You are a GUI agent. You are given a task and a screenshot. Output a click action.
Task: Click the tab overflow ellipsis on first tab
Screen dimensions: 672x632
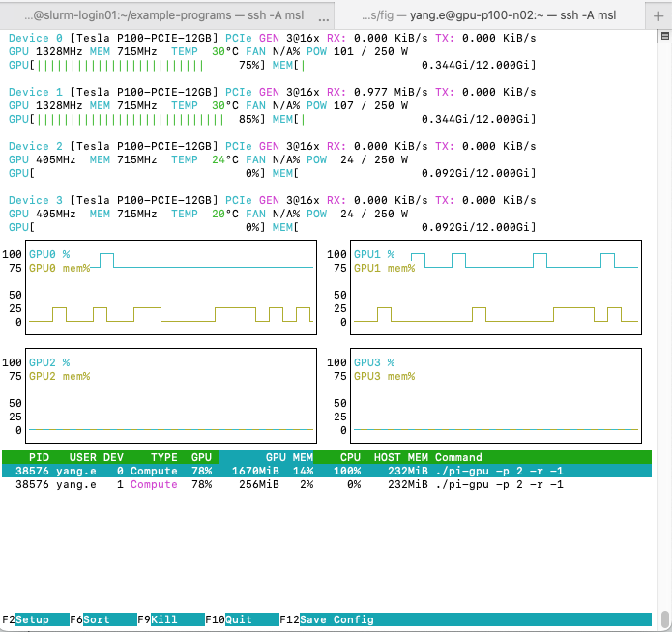324,18
